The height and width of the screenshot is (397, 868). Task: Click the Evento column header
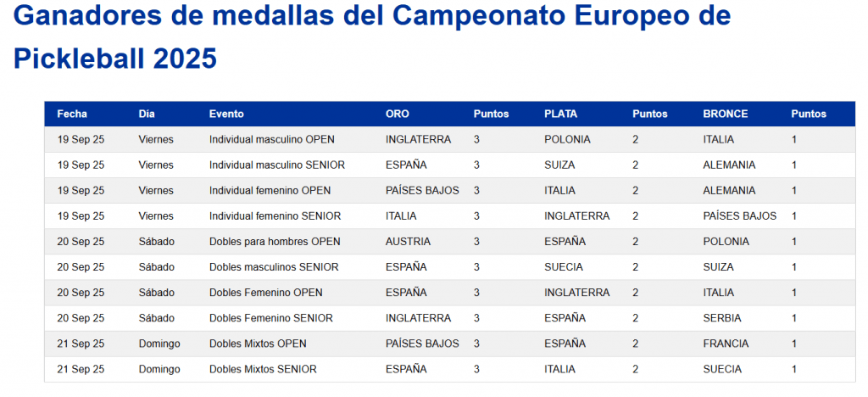[226, 114]
